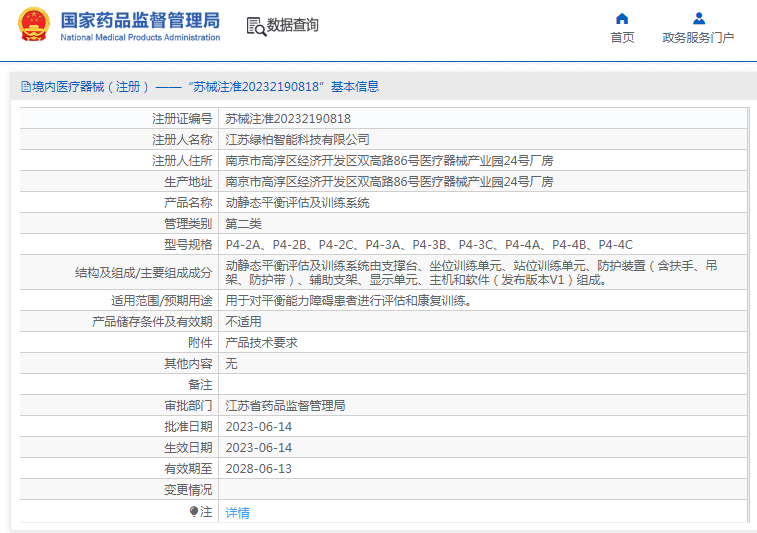757x533 pixels.
Task: Click the 管理类别 label
Action: [188, 224]
